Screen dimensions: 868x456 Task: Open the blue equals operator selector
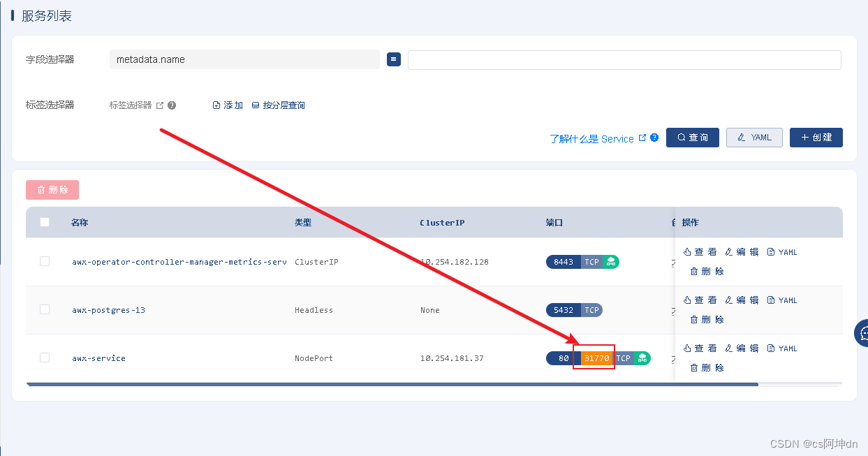click(x=393, y=59)
